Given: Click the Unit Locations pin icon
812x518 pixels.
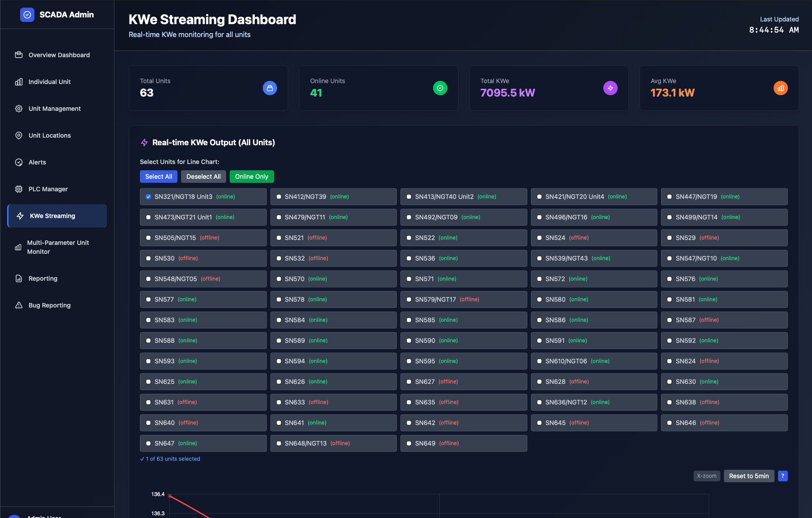Looking at the screenshot, I should coord(19,135).
